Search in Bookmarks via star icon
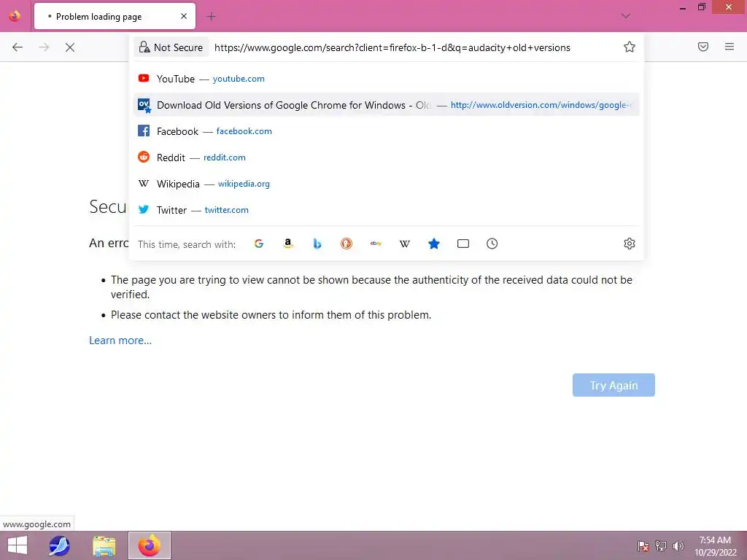 pyautogui.click(x=433, y=244)
